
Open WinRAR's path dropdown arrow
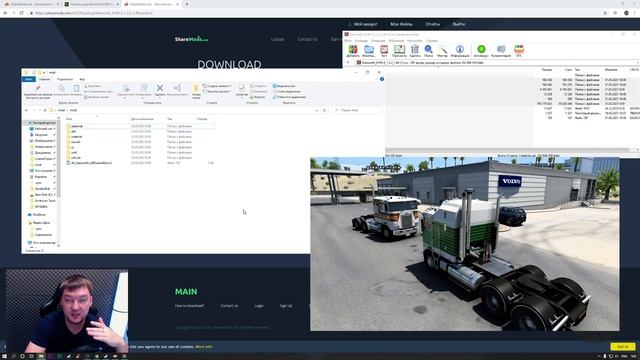point(637,62)
